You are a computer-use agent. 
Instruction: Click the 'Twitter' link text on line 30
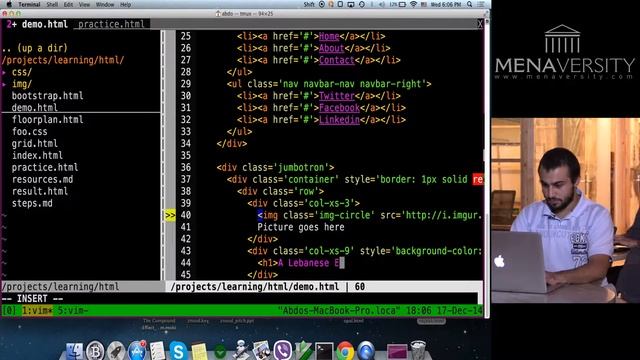337,96
